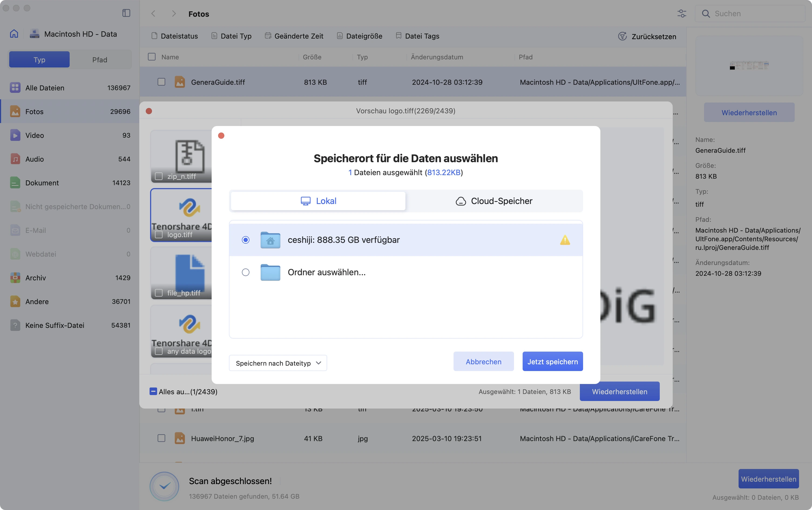Click the Abbrechen button
The image size is (812, 510).
(483, 361)
